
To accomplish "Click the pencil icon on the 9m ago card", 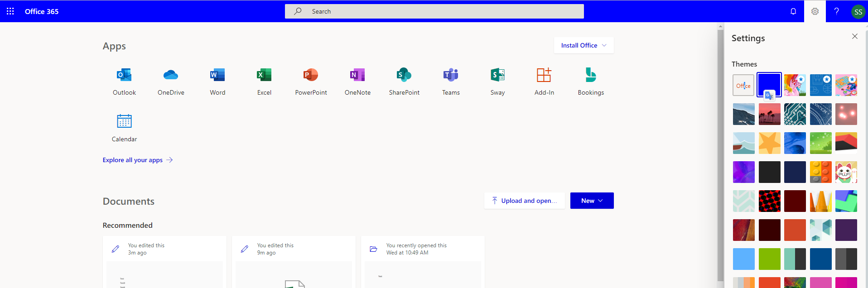I will (245, 249).
